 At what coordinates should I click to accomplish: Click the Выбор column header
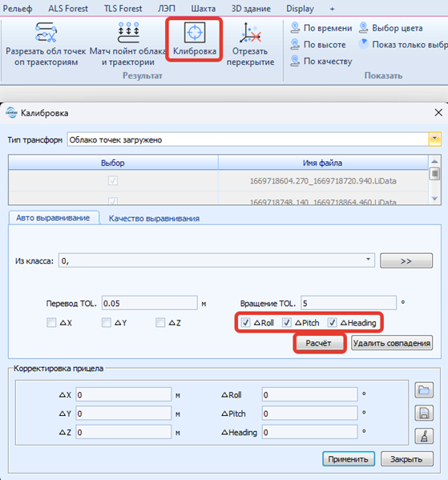(x=113, y=163)
